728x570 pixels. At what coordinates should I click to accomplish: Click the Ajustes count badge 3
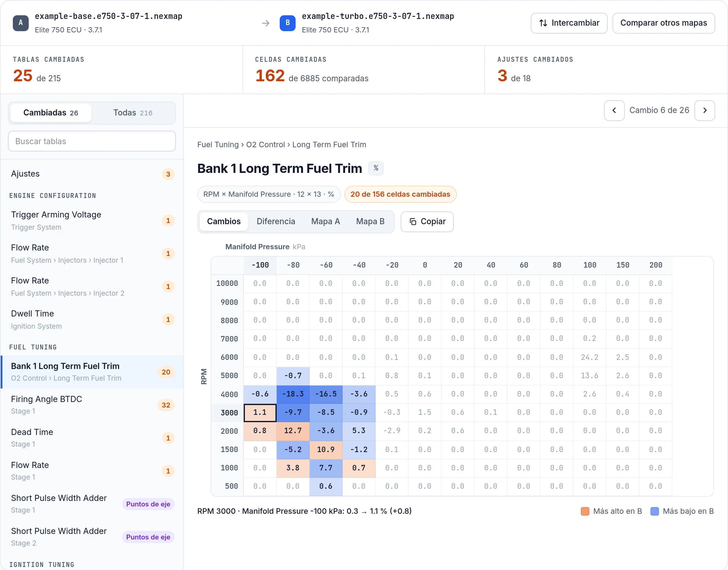[x=168, y=174]
